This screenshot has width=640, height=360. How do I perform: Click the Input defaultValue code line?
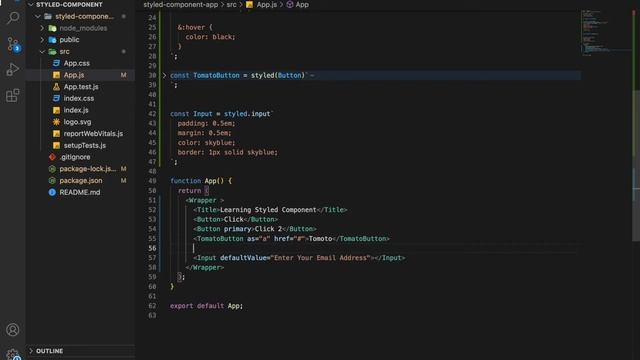299,258
